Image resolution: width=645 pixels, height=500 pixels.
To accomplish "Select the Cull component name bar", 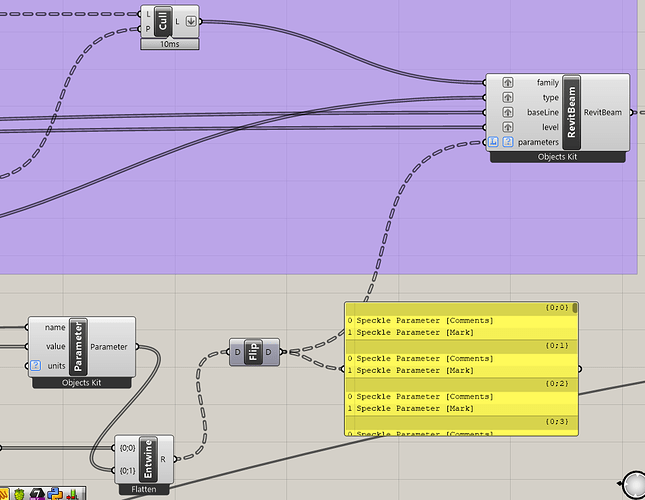I will pyautogui.click(x=163, y=21).
